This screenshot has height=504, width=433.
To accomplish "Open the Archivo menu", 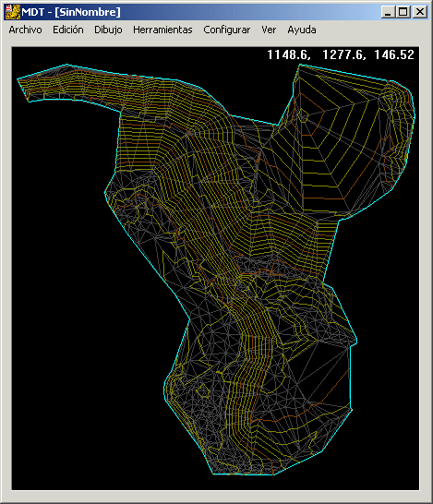I will (x=26, y=30).
